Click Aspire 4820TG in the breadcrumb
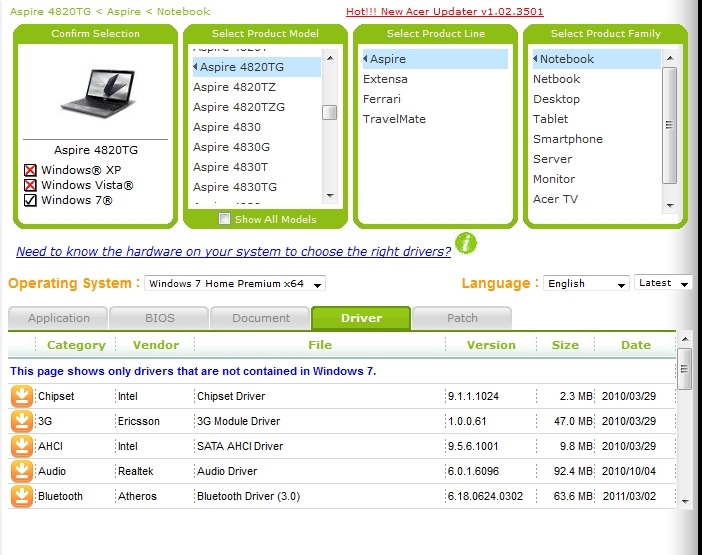This screenshot has width=702, height=555. click(50, 11)
